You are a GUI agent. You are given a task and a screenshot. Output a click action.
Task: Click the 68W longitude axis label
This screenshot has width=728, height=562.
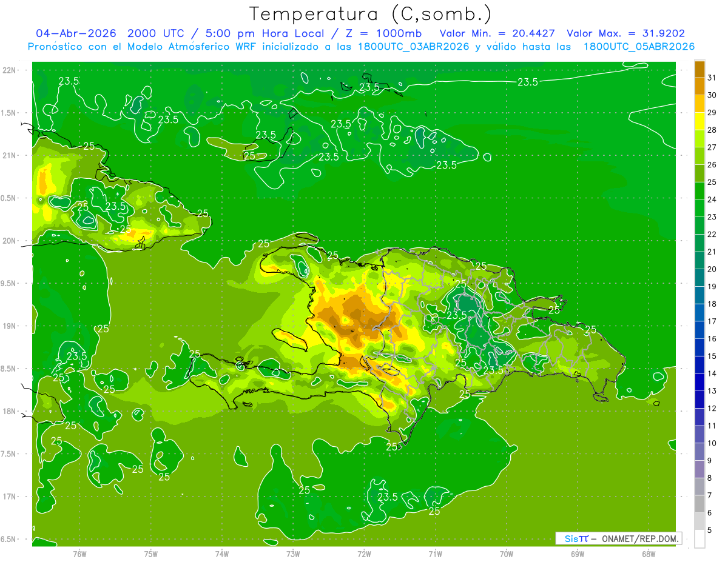coord(648,554)
